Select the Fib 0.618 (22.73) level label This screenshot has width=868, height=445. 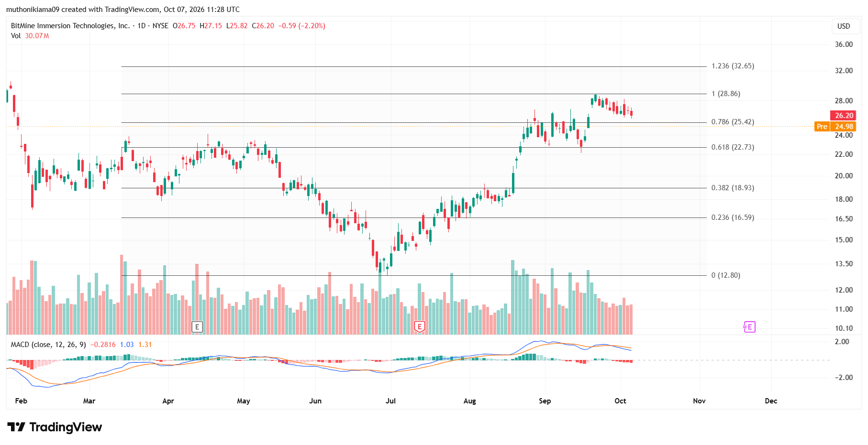pyautogui.click(x=733, y=147)
